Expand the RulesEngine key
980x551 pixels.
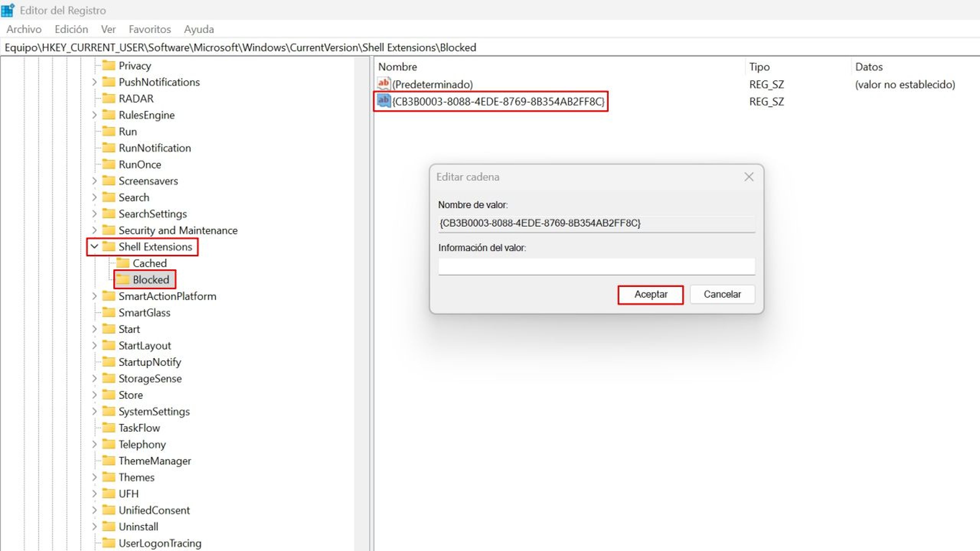point(94,115)
